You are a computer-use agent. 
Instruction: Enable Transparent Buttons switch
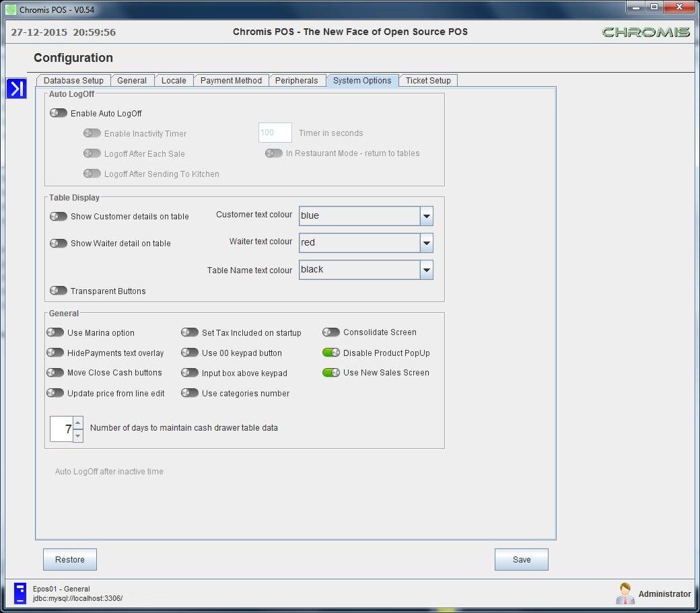point(59,291)
